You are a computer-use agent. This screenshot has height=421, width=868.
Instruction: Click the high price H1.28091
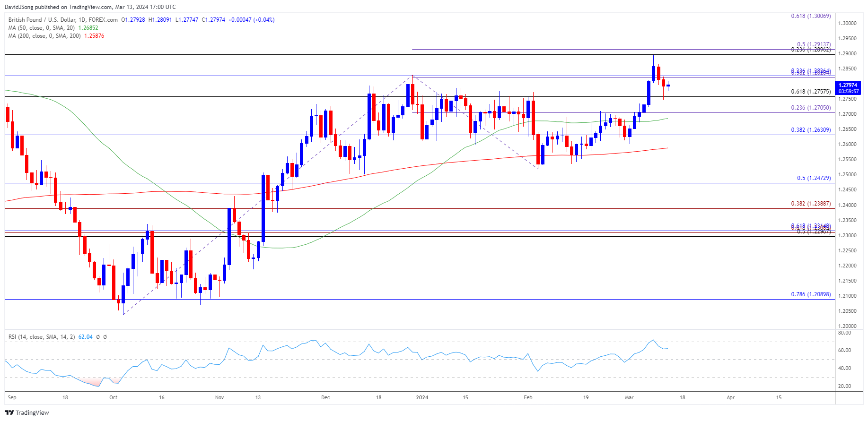click(x=160, y=20)
